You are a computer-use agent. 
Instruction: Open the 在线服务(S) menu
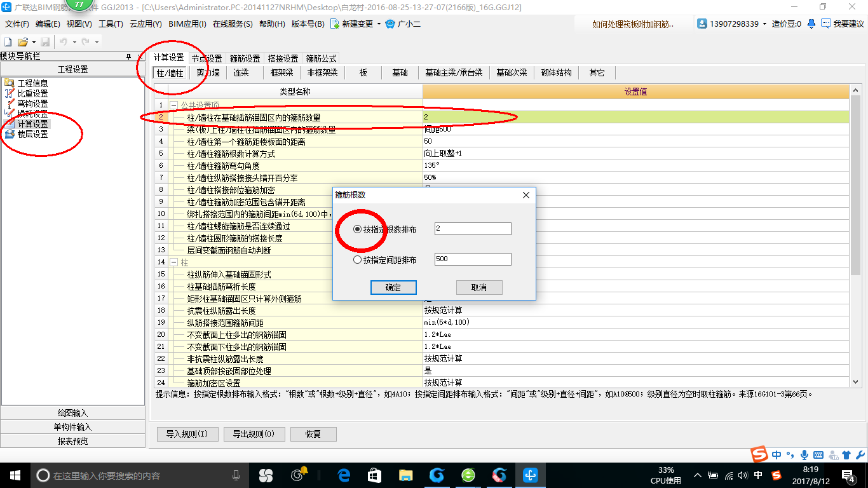point(233,24)
